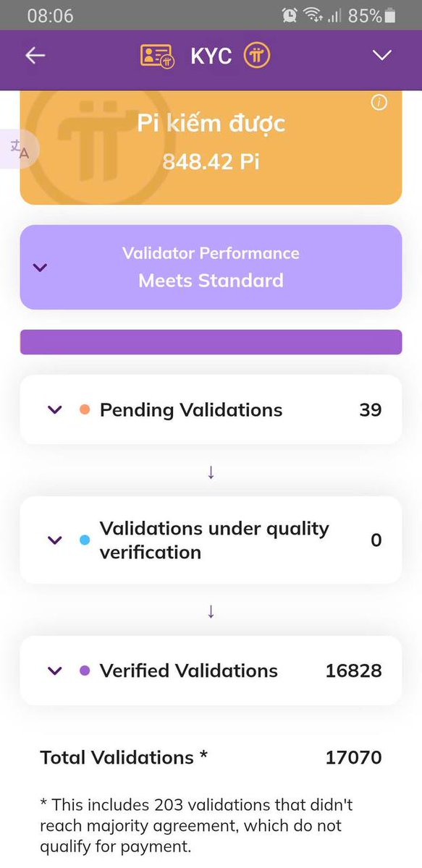Viewport: 422px width, 868px height.
Task: Expand the Pending Validations chevron
Action: (55, 410)
